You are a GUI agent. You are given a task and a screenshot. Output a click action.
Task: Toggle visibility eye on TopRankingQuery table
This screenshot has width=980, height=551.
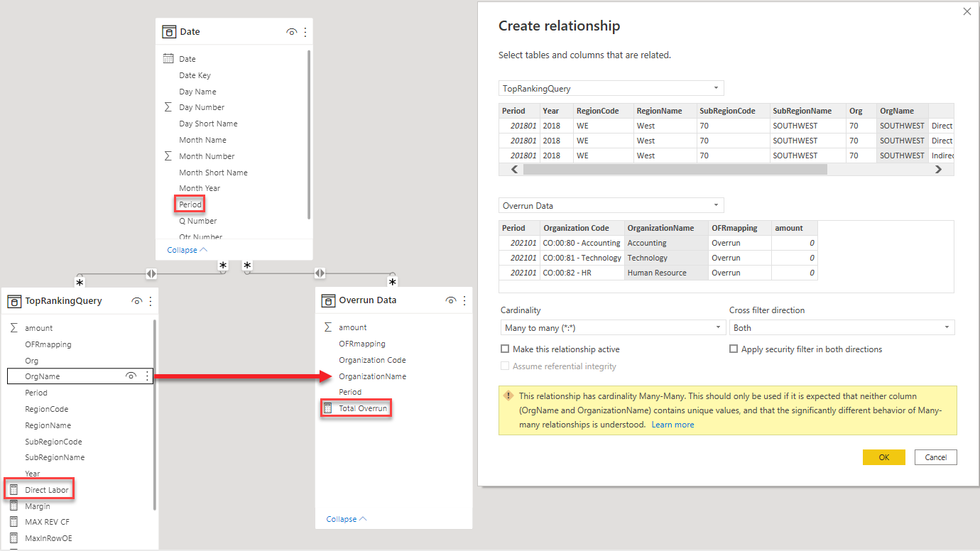point(137,301)
